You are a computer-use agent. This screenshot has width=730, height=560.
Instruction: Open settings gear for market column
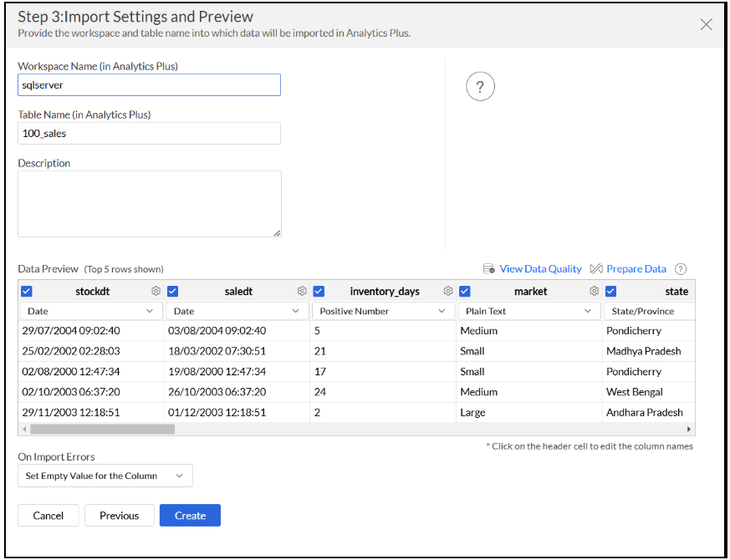coord(594,291)
